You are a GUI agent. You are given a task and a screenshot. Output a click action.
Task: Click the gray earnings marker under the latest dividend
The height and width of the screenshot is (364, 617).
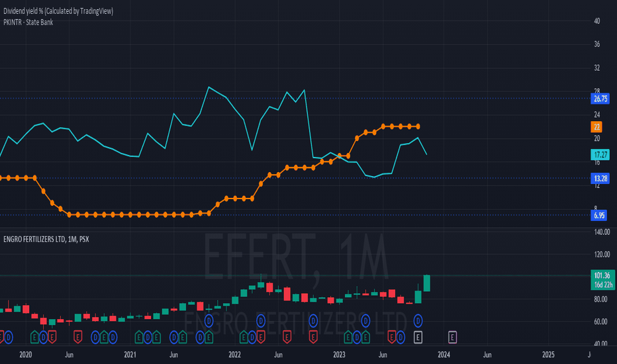click(x=418, y=338)
